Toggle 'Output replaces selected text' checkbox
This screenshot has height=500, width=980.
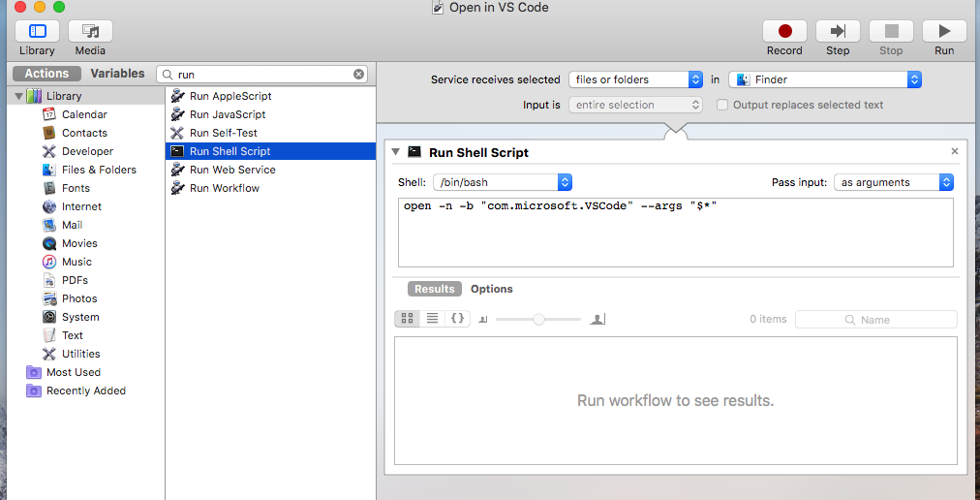[721, 105]
